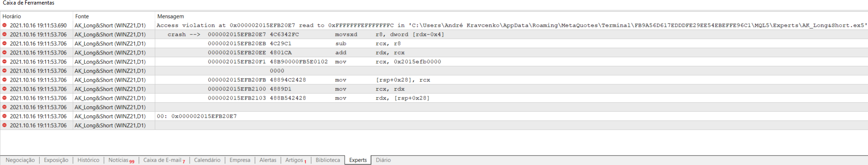
Task: Click the error icon on the 'add rdx, rcx' row
Action: 5,53
